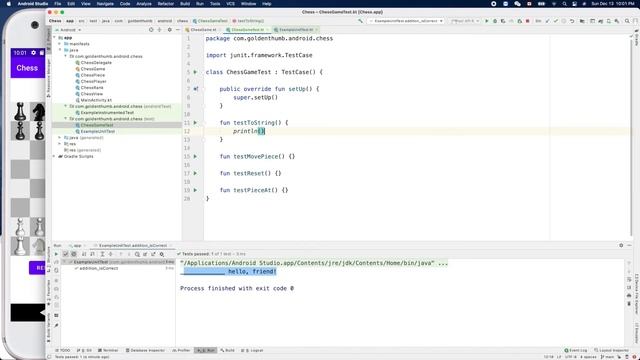Open the Refactor menu
This screenshot has height=360, width=640.
tap(165, 4)
